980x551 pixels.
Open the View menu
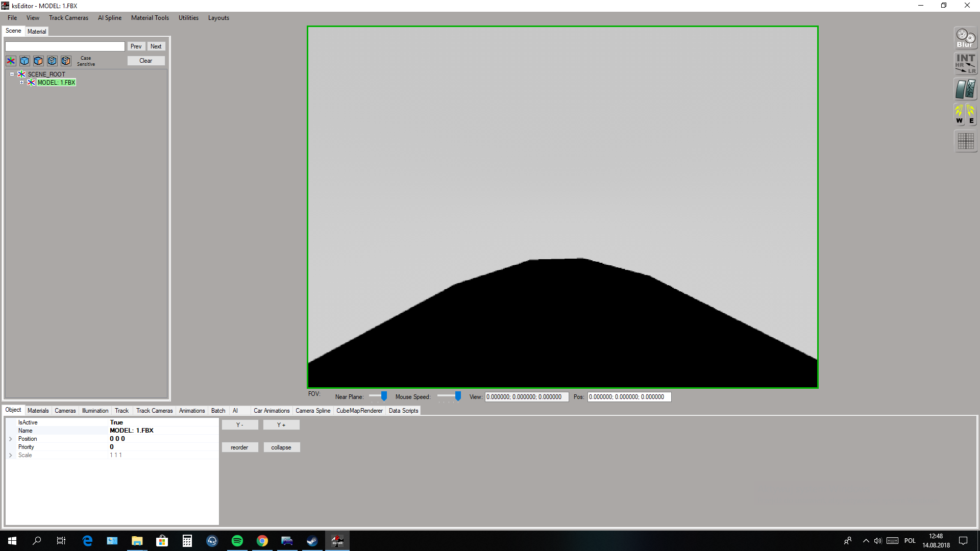point(33,18)
